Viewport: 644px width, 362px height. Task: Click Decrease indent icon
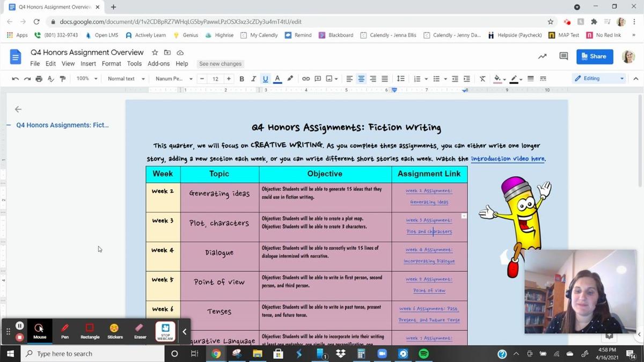455,78
